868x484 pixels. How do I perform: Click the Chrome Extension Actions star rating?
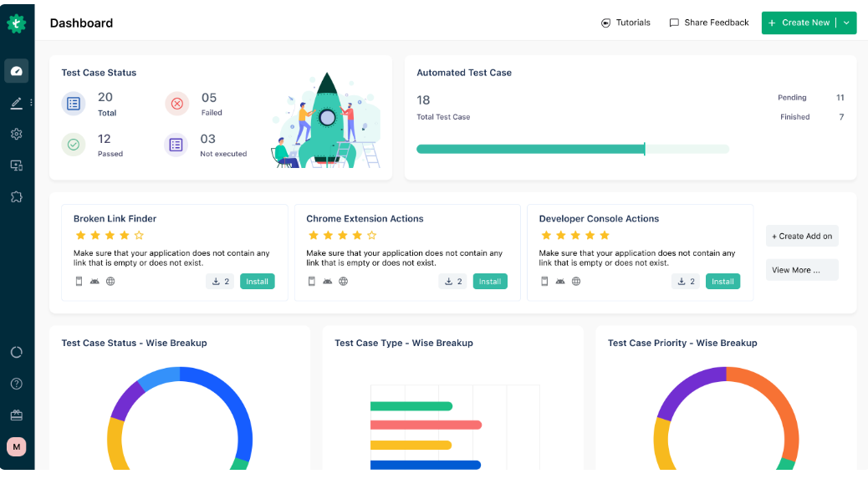click(x=343, y=236)
